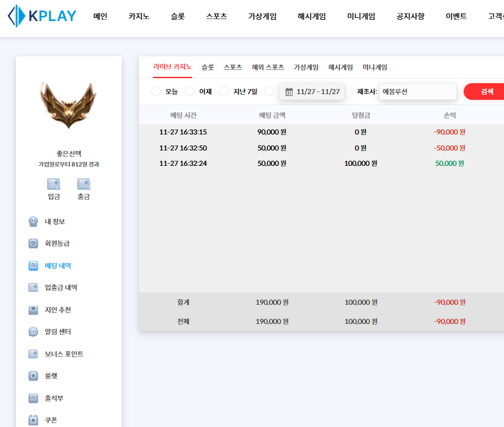Switch to the 슬롯 history tab
504x427 pixels.
[207, 67]
